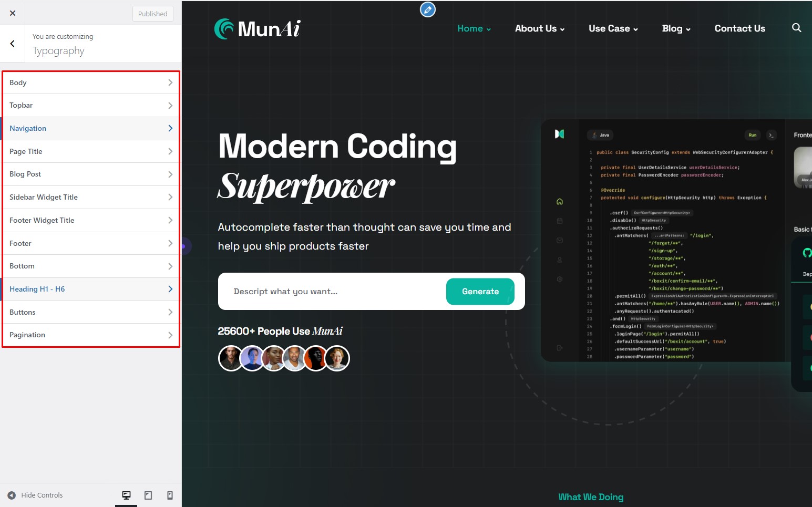Open the Navigation typography section
The width and height of the screenshot is (812, 507).
(91, 128)
